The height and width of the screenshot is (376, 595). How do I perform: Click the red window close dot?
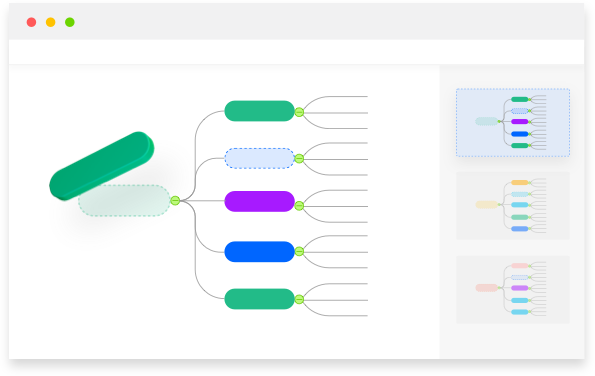click(x=31, y=22)
